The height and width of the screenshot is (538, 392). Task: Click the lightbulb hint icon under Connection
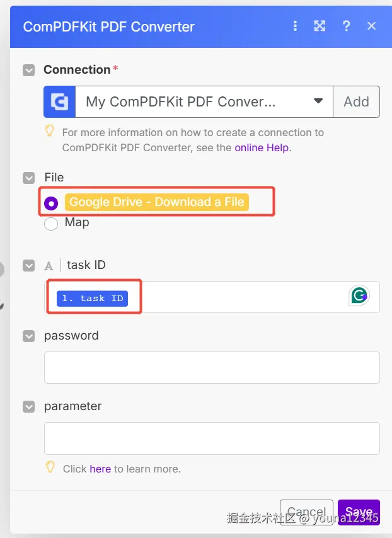coord(50,131)
